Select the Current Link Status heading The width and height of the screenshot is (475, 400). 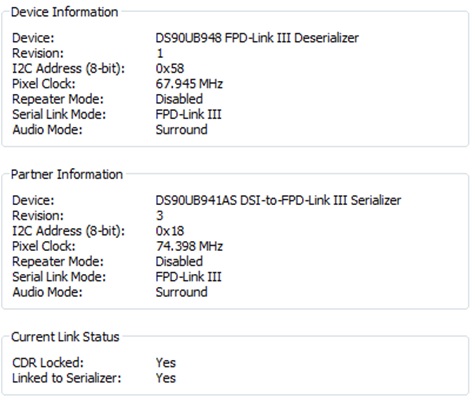click(65, 337)
